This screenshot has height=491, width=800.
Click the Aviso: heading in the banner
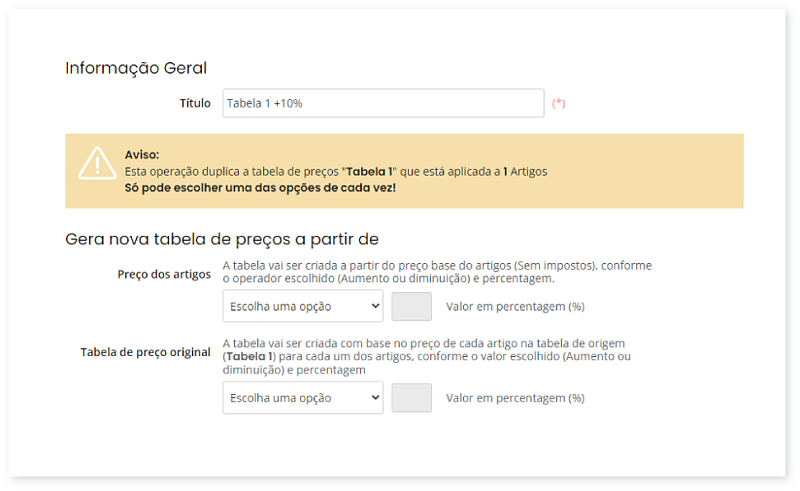tap(142, 155)
